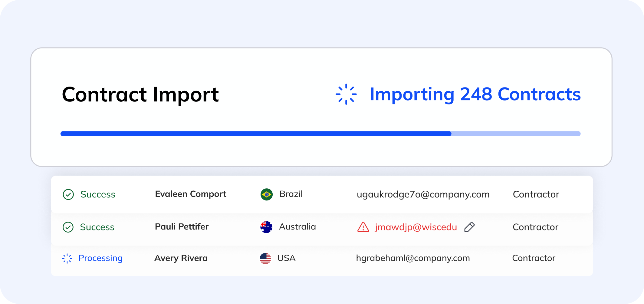Select the Evaleen Comport name
The height and width of the screenshot is (304, 644).
click(x=191, y=194)
